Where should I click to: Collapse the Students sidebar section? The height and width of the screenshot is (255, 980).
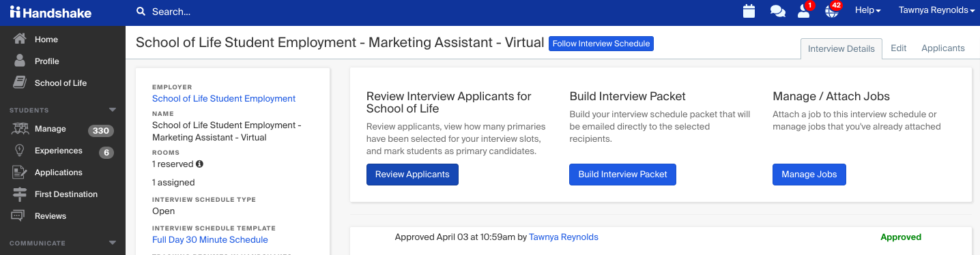tap(113, 110)
